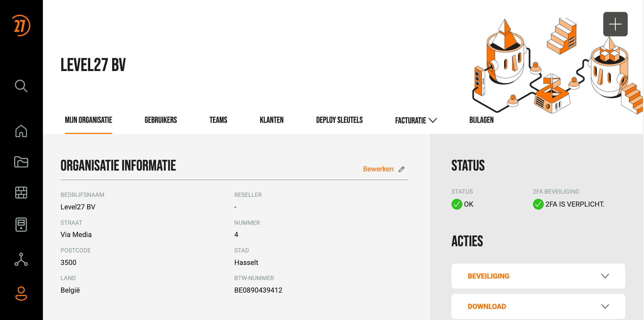Click the plus add button

[615, 24]
